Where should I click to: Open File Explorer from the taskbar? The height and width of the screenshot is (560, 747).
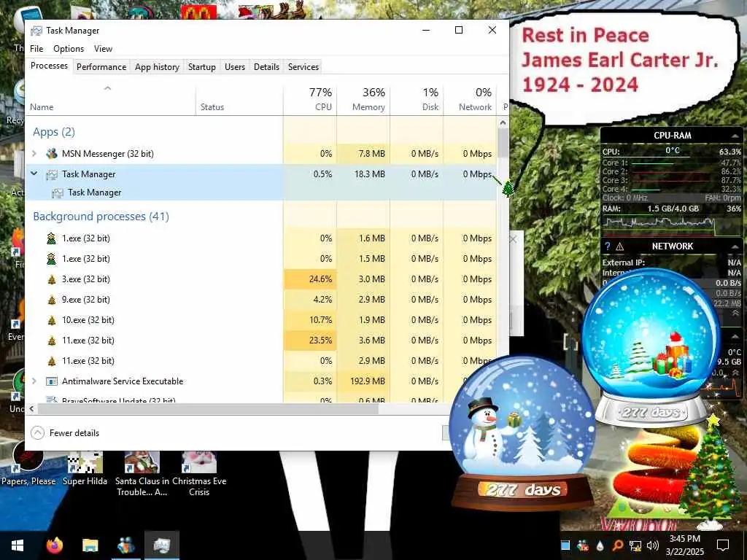90,545
